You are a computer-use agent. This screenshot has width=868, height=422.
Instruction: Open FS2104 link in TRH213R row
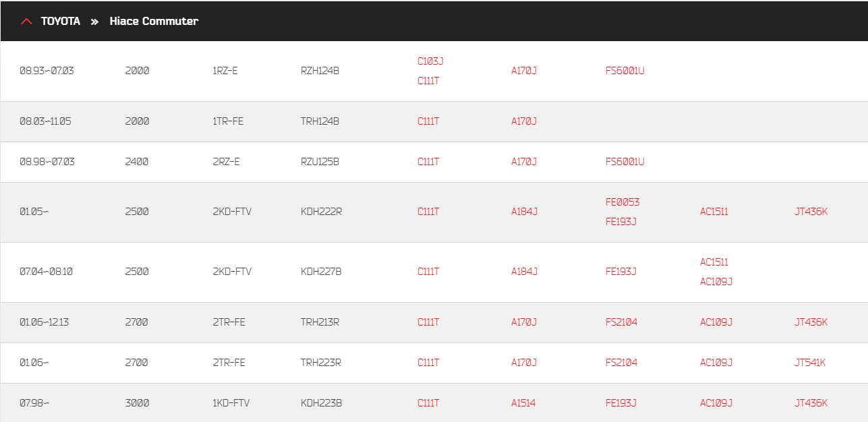(x=621, y=322)
